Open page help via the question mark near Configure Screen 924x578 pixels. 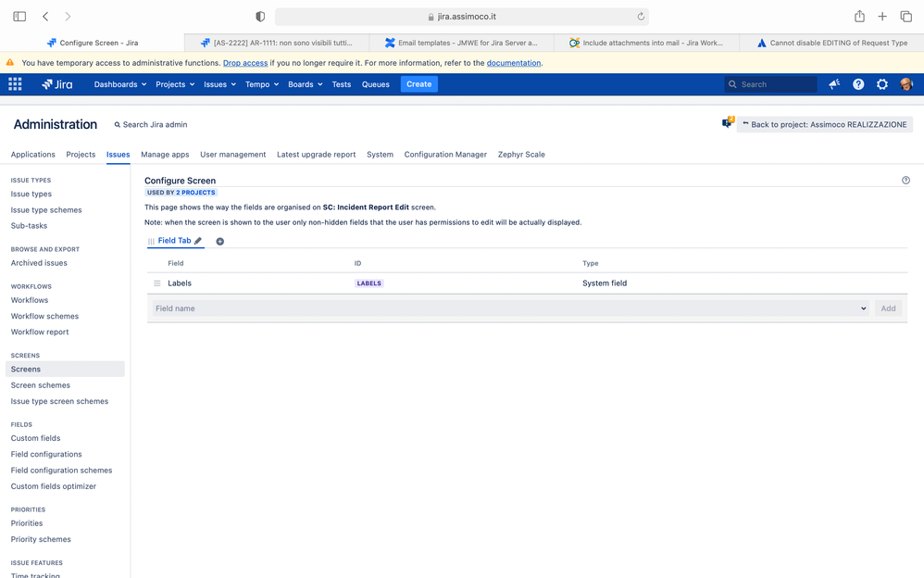click(905, 180)
